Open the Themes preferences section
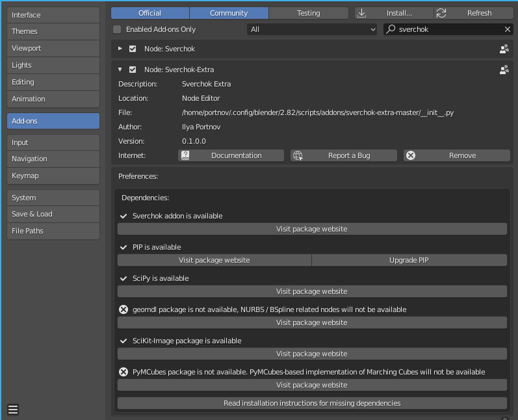Screen dimensions: 518x420 pyautogui.click(x=53, y=31)
